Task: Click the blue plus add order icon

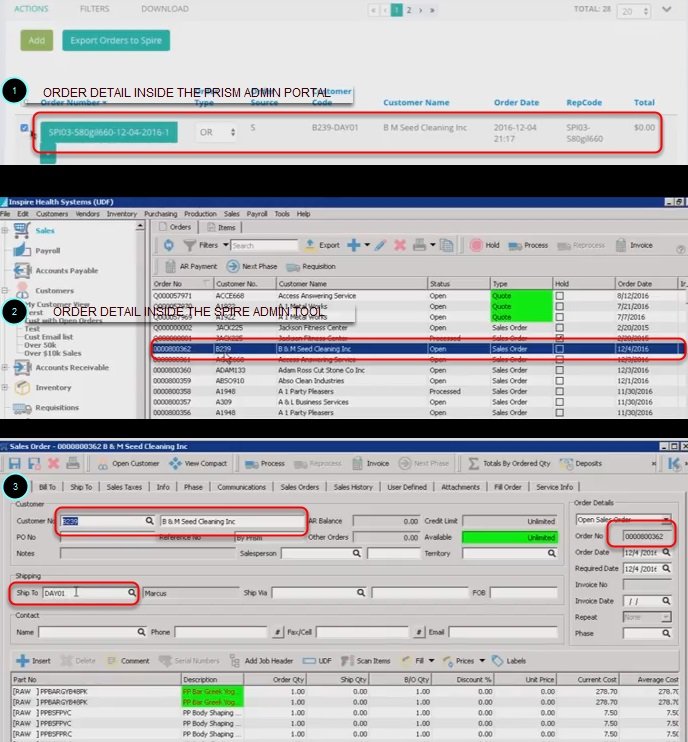Action: click(x=353, y=245)
